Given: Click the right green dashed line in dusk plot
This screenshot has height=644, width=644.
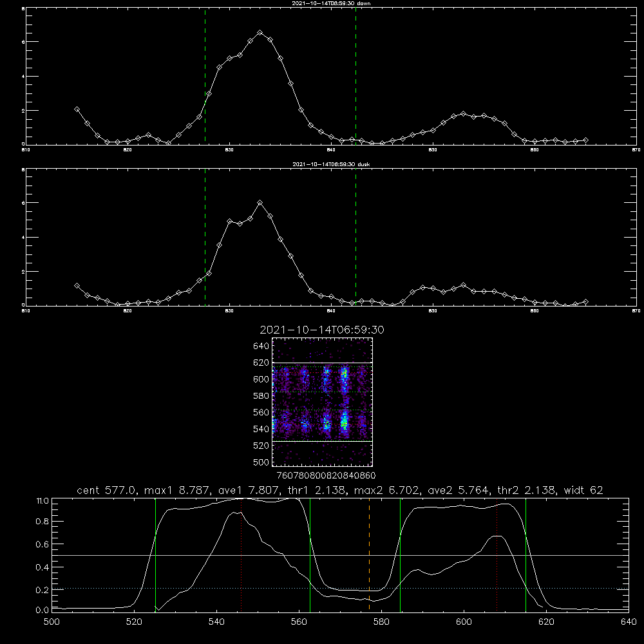Looking at the screenshot, I should click(355, 237).
